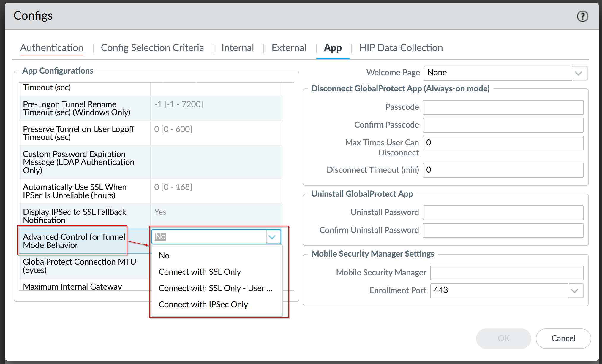The width and height of the screenshot is (602, 364).
Task: Choose Connect with IPSec Only option
Action: (203, 304)
